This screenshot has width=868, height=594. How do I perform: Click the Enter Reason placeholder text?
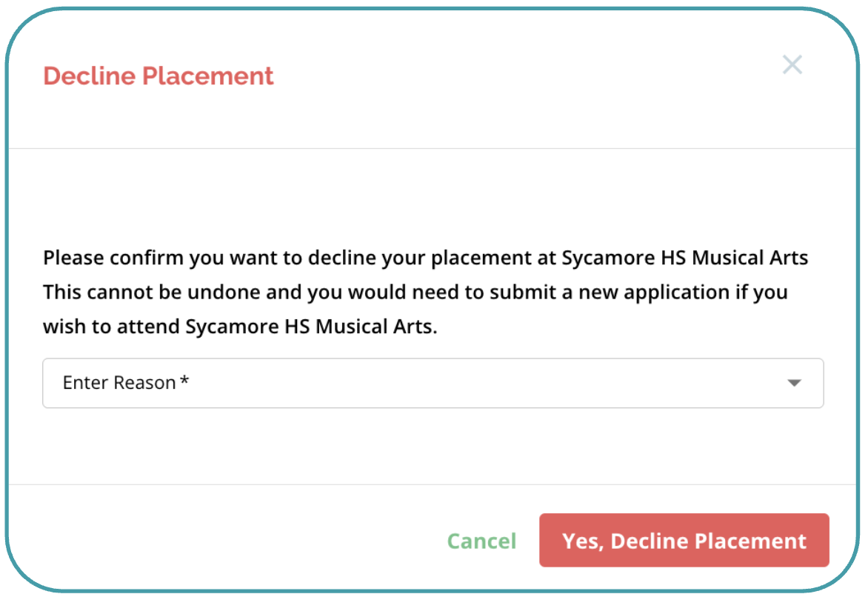coord(119,383)
